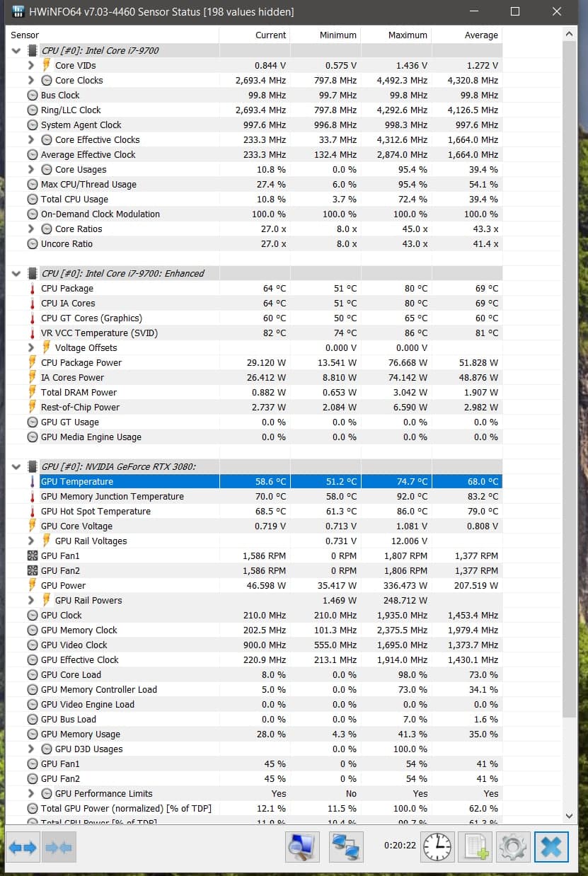Click the scrollbar up arrow
This screenshot has width=588, height=876.
[570, 34]
